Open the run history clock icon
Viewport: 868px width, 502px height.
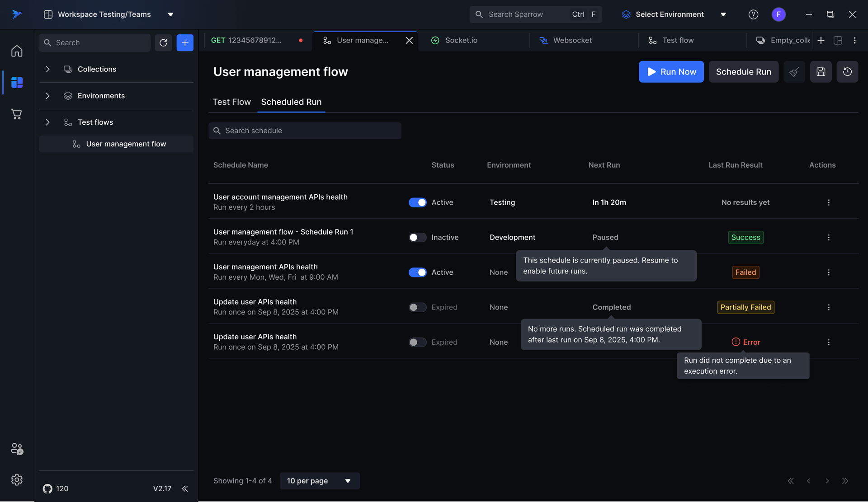pyautogui.click(x=847, y=72)
